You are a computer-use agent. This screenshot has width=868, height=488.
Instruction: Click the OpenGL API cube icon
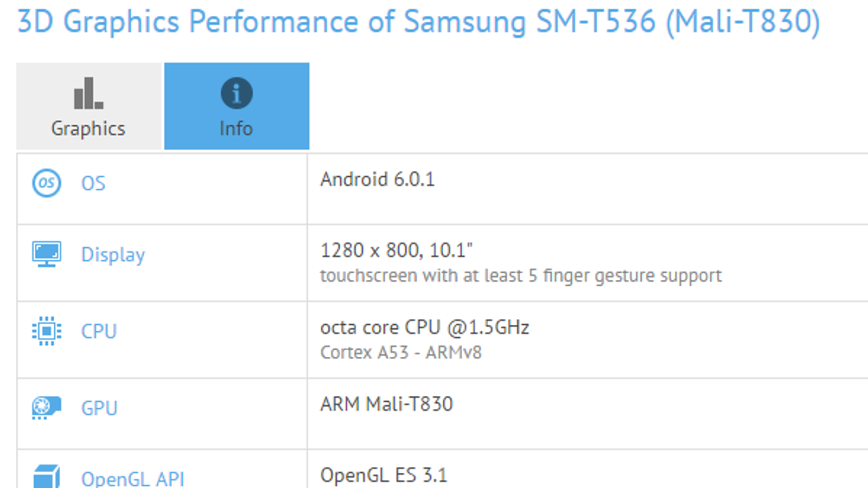tap(47, 476)
